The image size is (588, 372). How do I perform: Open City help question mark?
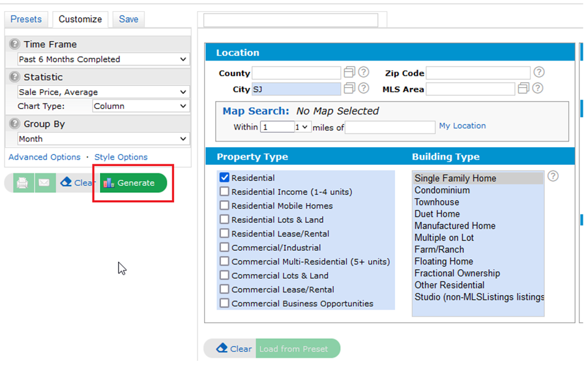click(363, 89)
